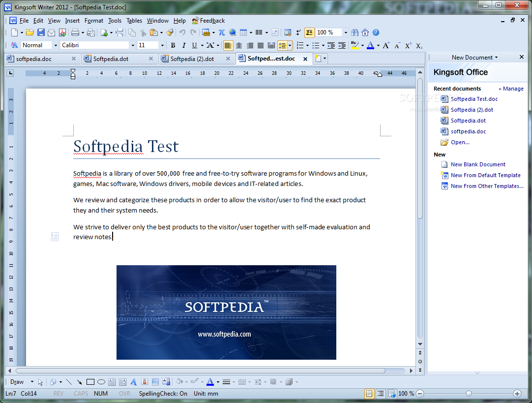532x403 pixels.
Task: Toggle OVR overtype mode in status bar
Action: (x=124, y=394)
